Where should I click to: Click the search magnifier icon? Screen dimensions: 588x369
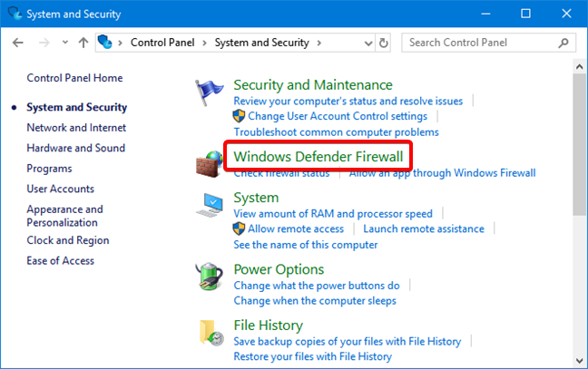[563, 44]
